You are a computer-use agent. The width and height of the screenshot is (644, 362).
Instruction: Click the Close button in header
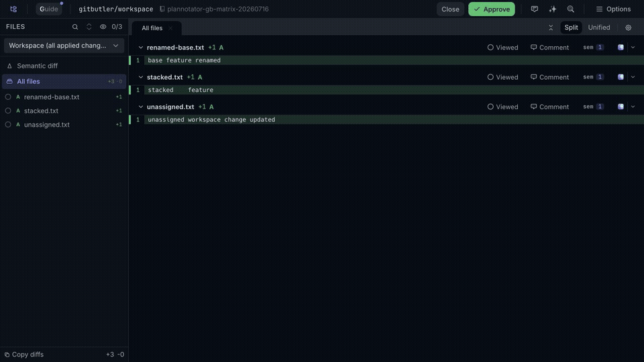coord(450,9)
